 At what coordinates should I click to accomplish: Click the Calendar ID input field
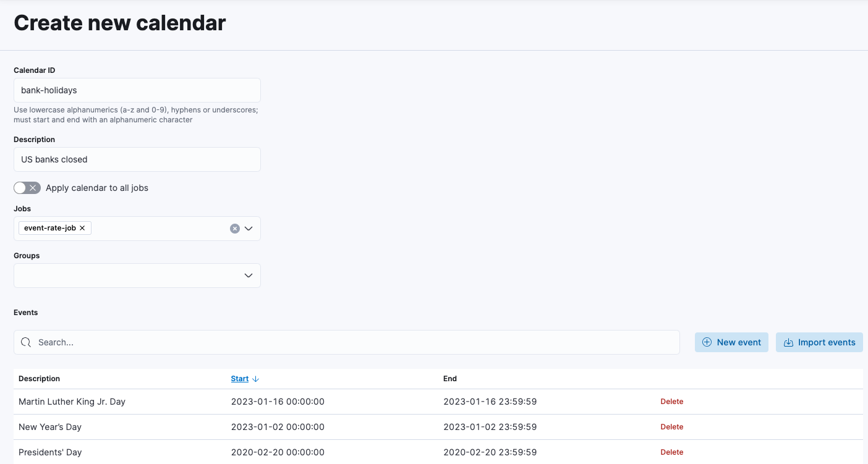coord(137,90)
